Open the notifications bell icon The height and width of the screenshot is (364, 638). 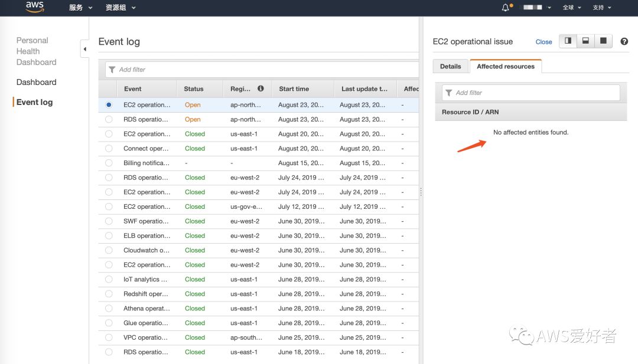click(505, 7)
